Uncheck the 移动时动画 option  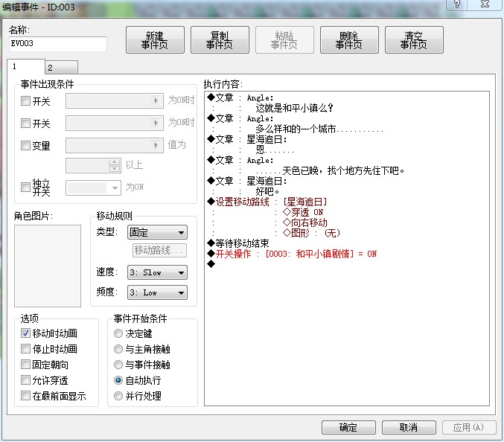[x=25, y=333]
